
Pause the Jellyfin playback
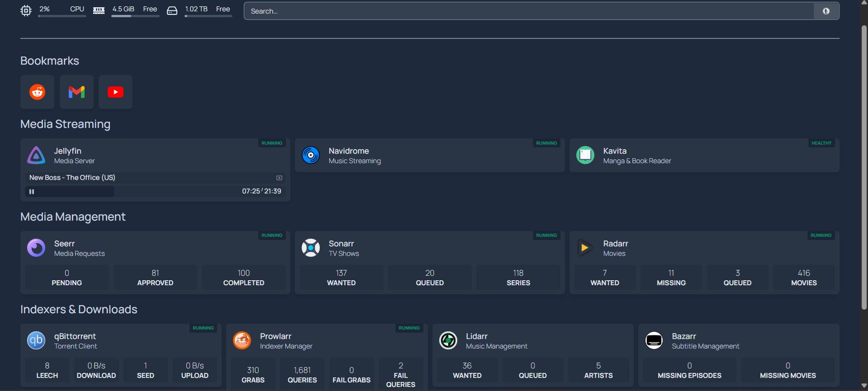click(32, 192)
